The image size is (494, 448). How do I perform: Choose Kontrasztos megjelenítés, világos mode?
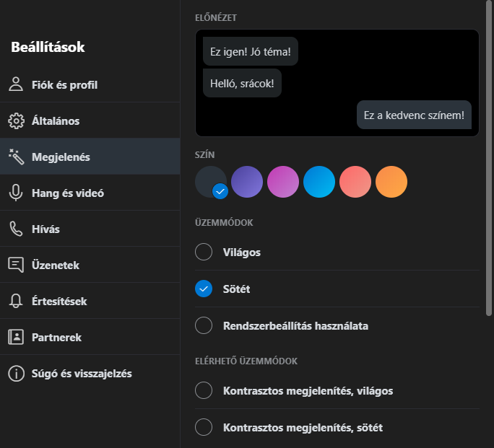click(x=204, y=390)
